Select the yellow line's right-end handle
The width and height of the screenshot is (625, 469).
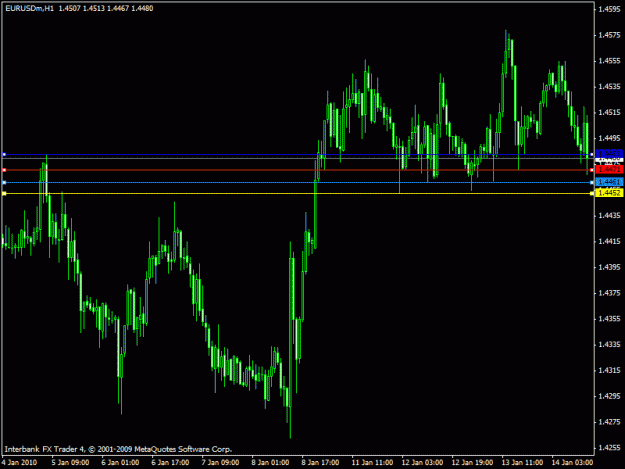[592, 194]
